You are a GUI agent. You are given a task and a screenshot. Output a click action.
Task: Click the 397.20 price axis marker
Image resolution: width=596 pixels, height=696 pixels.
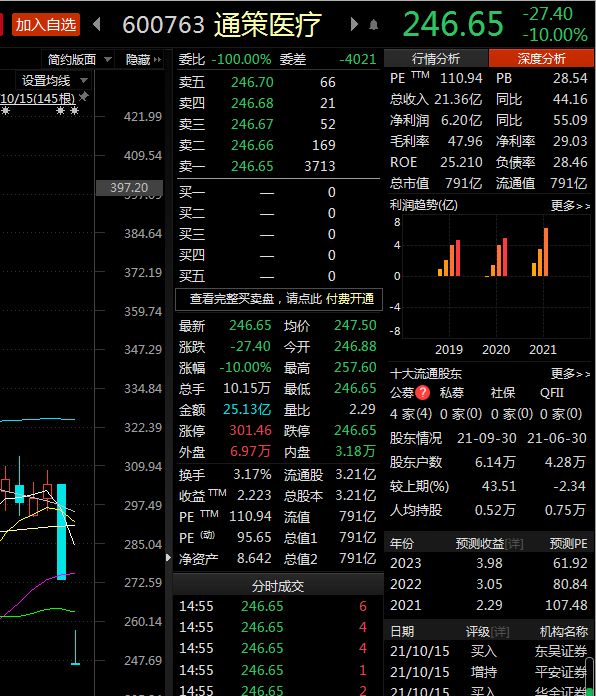point(129,187)
